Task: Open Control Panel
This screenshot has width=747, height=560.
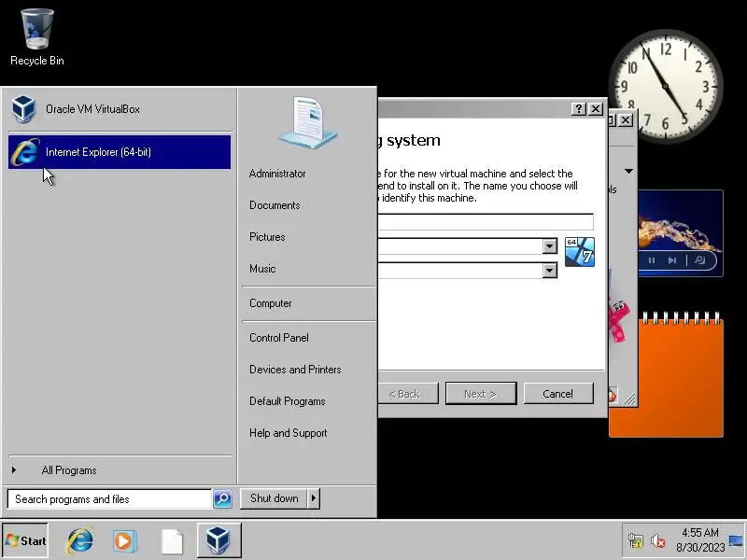Action: [278, 338]
